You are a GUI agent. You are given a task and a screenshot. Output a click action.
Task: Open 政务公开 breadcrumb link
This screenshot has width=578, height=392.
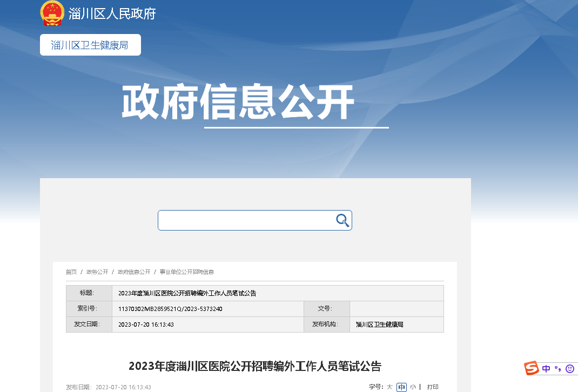(97, 272)
